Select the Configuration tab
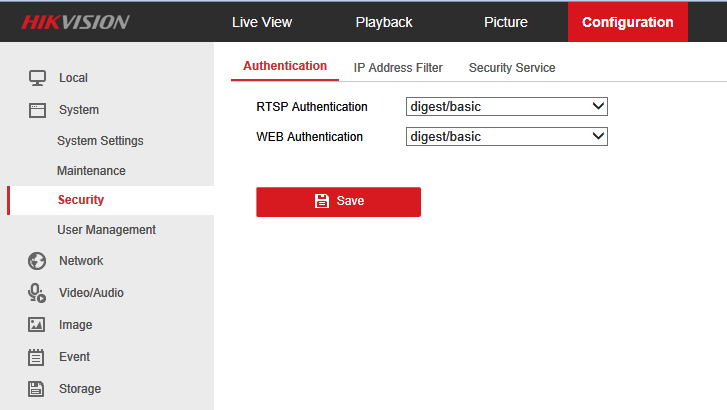The height and width of the screenshot is (410, 727). point(627,22)
